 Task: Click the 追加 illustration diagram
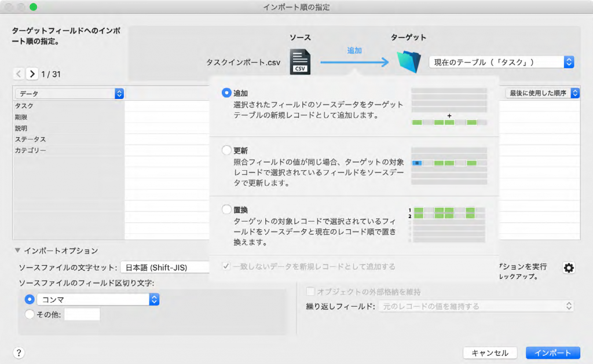click(x=449, y=106)
